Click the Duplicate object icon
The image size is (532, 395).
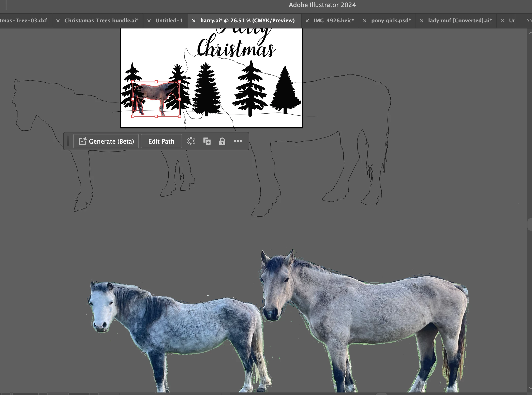tap(207, 141)
